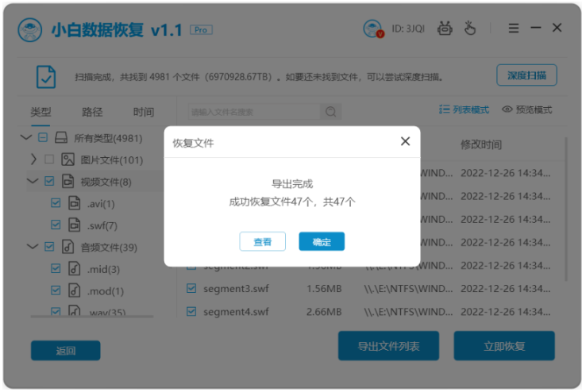Click the 视频文件 video type icon

click(x=68, y=182)
